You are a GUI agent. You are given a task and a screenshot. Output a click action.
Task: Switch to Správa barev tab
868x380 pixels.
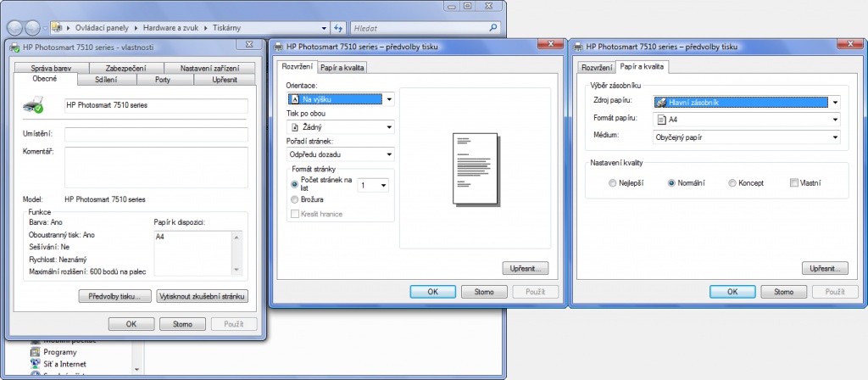[51, 68]
